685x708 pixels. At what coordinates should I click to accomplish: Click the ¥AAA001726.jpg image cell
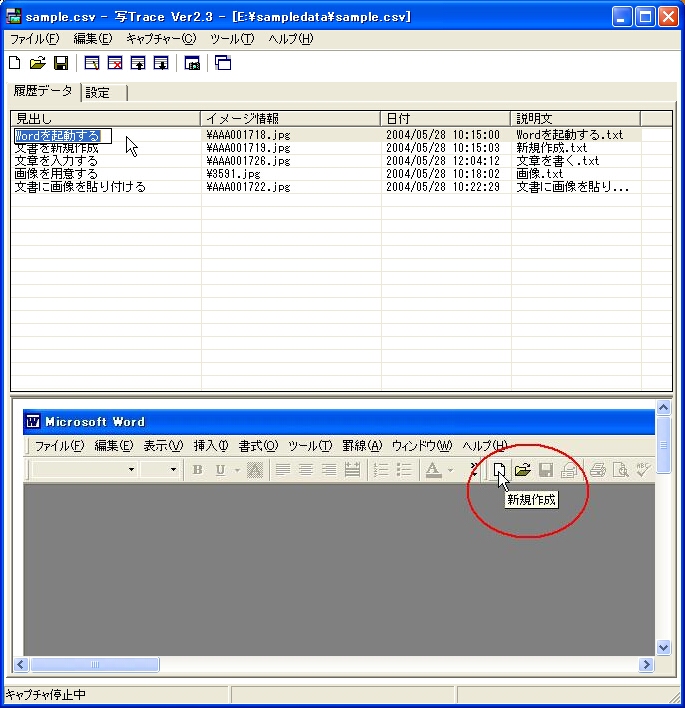coord(248,161)
